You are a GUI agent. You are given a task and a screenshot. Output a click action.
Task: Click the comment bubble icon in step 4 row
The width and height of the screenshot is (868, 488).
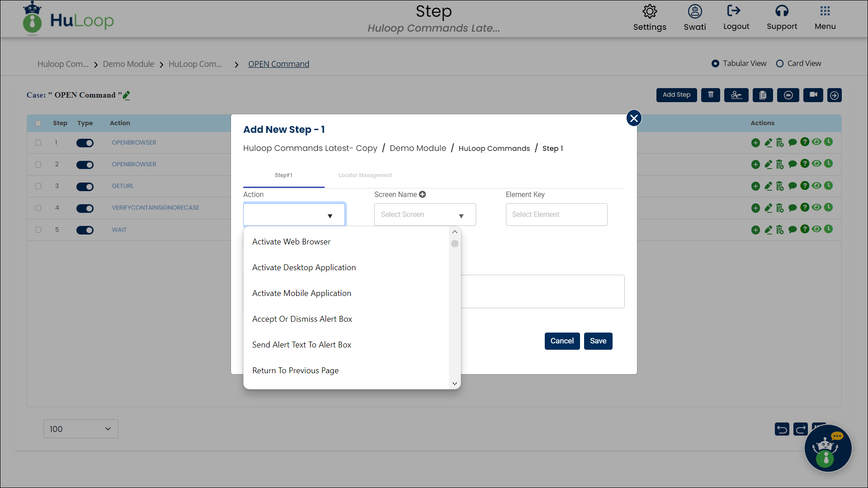(793, 208)
